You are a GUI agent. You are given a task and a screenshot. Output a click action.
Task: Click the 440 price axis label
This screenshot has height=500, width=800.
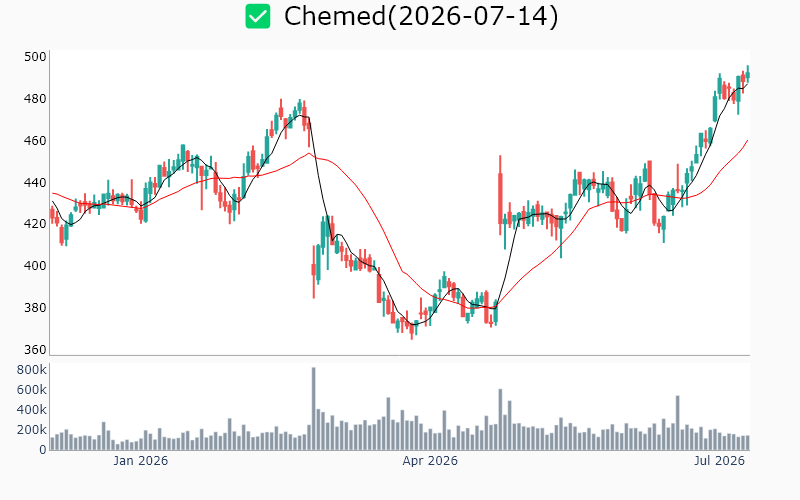(x=35, y=182)
